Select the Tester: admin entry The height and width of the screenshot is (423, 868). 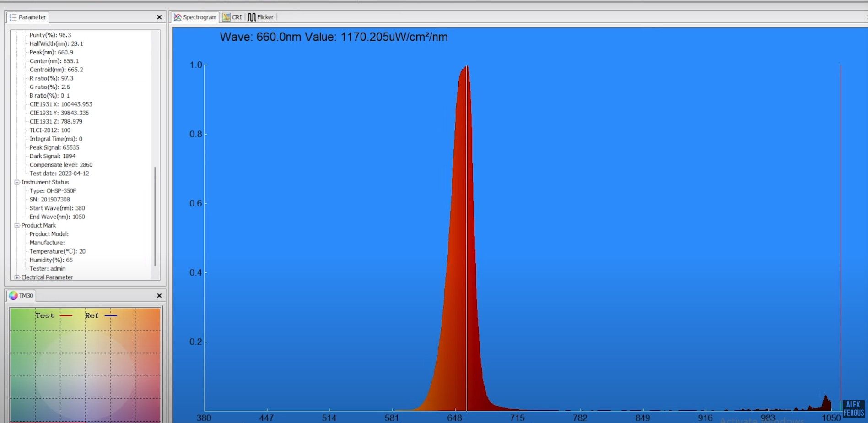(48, 268)
